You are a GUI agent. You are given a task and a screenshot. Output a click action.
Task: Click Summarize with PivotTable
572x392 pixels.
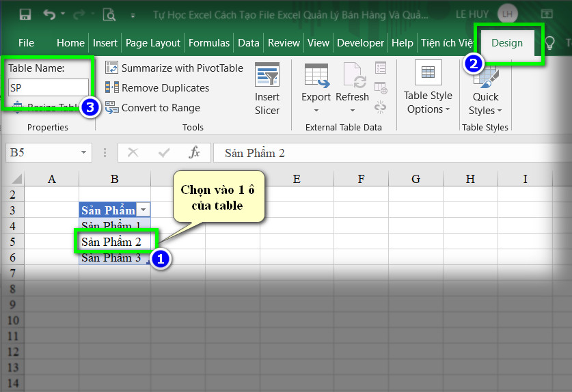(x=174, y=68)
